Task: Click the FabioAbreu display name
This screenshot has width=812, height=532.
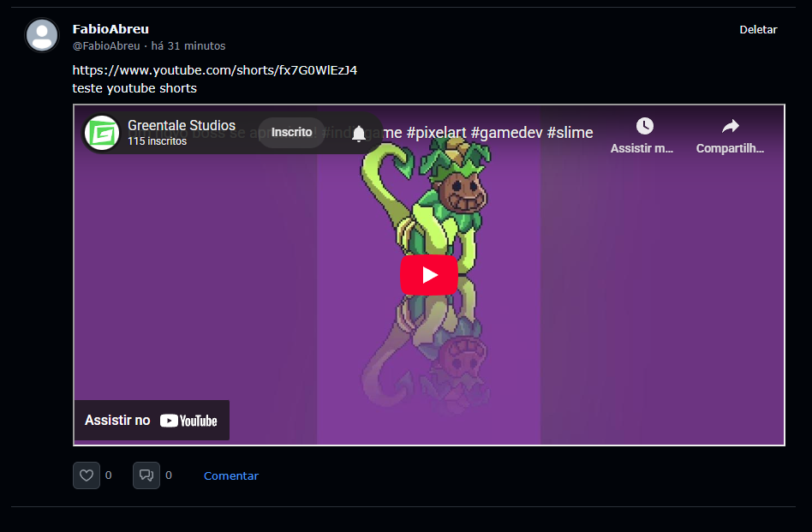Action: tap(110, 29)
